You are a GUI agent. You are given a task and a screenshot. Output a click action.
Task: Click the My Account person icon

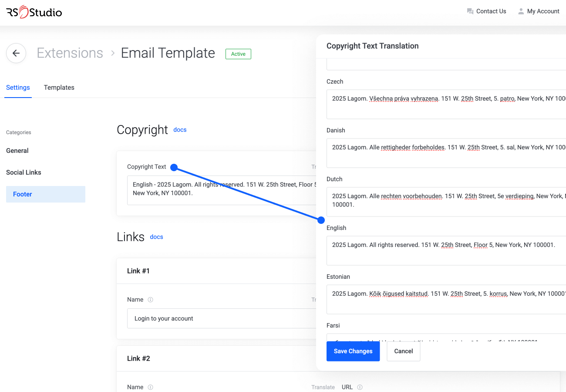(x=521, y=11)
